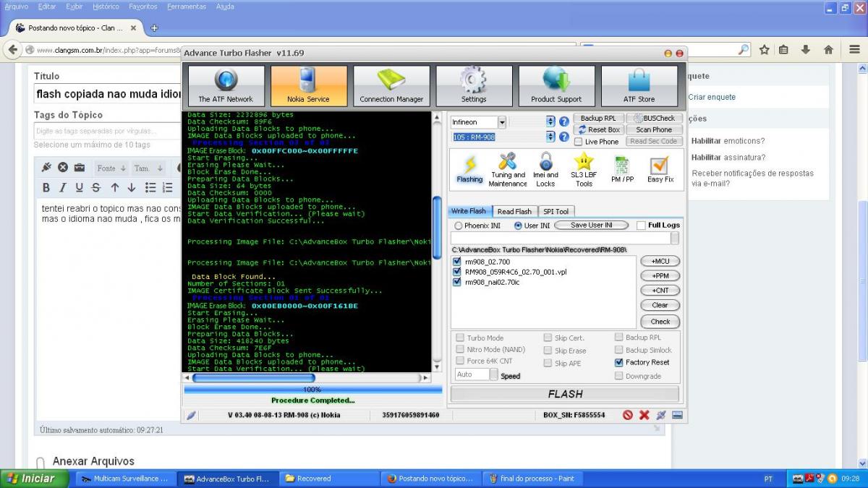Image resolution: width=868 pixels, height=488 pixels.
Task: Apply underline formatting in forum editor
Action: [x=79, y=187]
